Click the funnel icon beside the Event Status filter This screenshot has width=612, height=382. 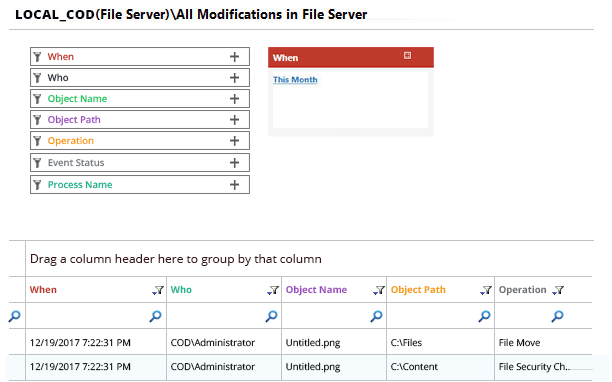click(x=37, y=163)
